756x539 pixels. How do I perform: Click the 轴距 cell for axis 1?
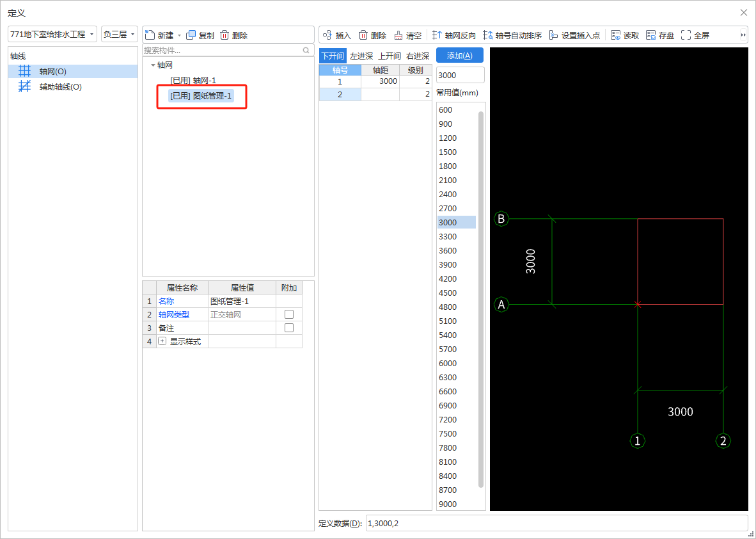[380, 81]
